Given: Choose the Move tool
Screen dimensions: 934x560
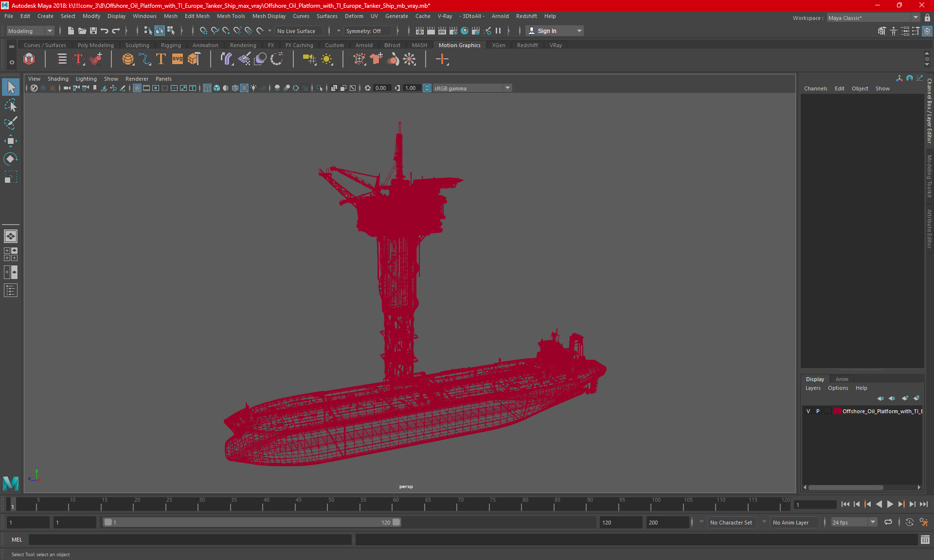Looking at the screenshot, I should click(11, 141).
